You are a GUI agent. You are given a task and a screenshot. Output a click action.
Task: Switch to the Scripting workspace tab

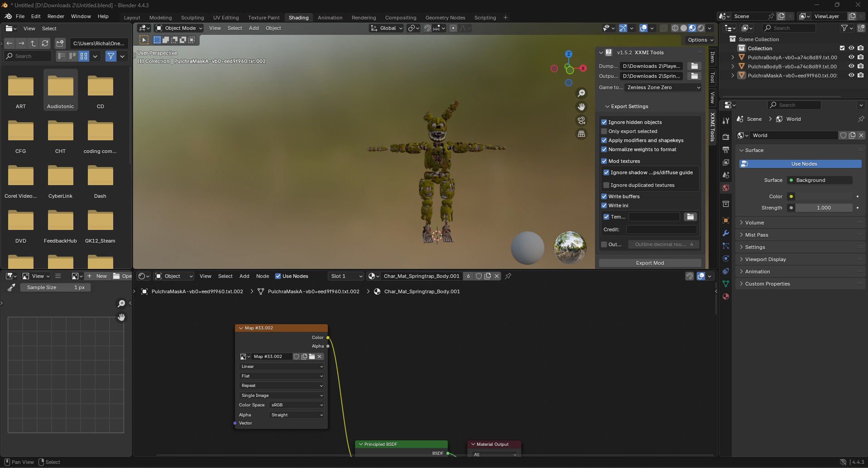click(485, 17)
